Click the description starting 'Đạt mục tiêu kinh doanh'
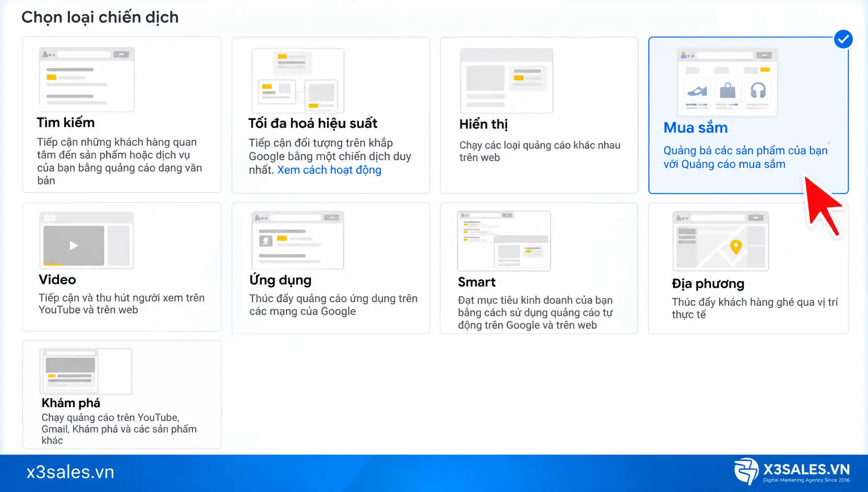The image size is (868, 492). (x=535, y=313)
